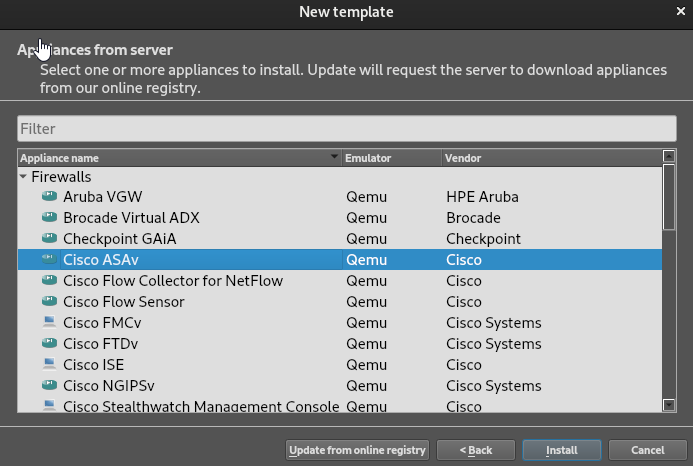693x466 pixels.
Task: Click the Cisco ISE computer icon
Action: click(50, 364)
